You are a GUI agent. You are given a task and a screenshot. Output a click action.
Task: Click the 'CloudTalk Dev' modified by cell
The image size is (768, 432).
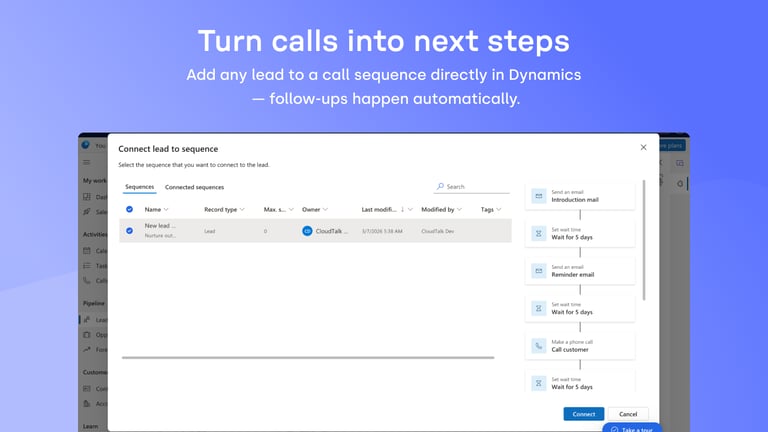(437, 231)
